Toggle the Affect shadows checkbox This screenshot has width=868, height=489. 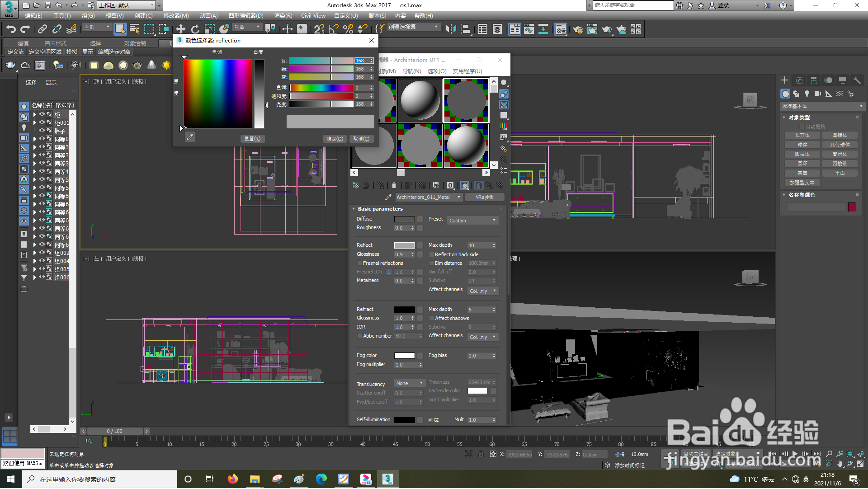[x=432, y=319]
